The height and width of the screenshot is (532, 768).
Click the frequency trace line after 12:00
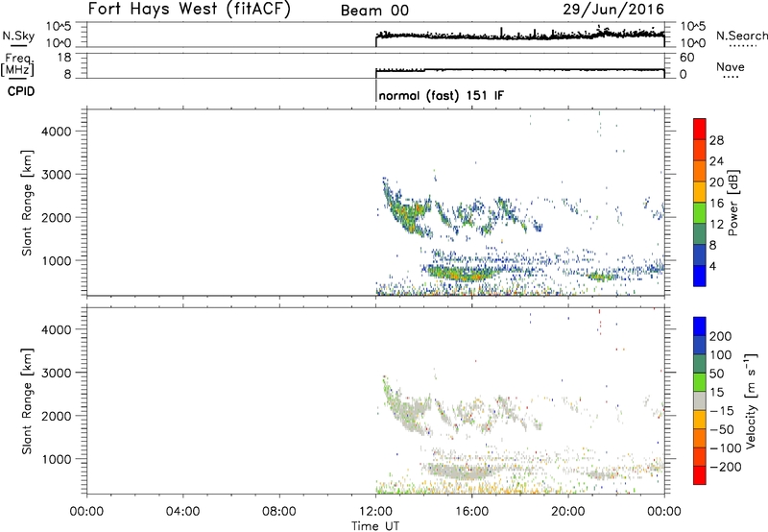[x=519, y=70]
